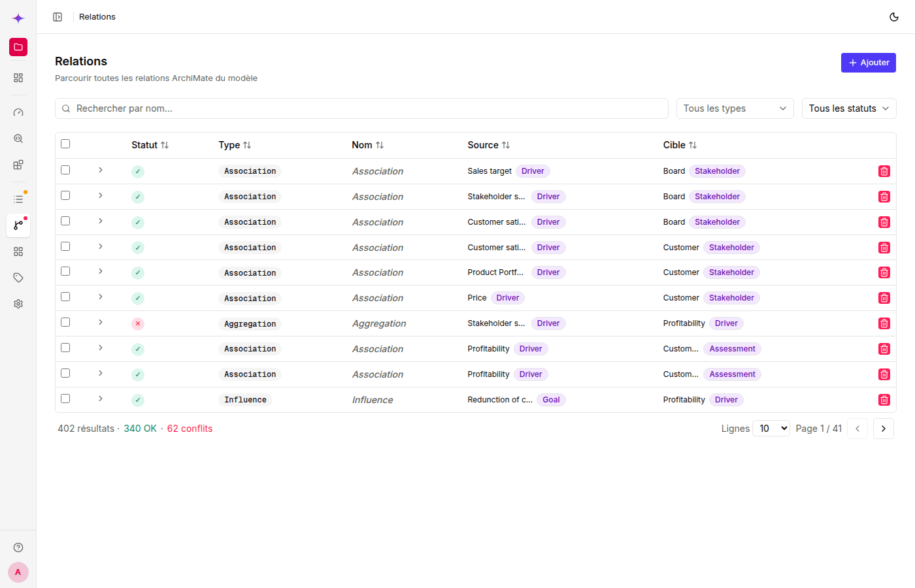The width and height of the screenshot is (915, 588).
Task: Click the Goal tag on Redunction row
Action: pyautogui.click(x=551, y=400)
